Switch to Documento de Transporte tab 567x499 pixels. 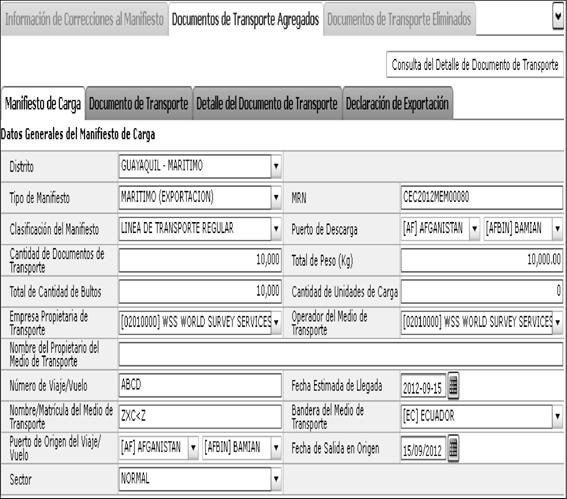tap(139, 103)
